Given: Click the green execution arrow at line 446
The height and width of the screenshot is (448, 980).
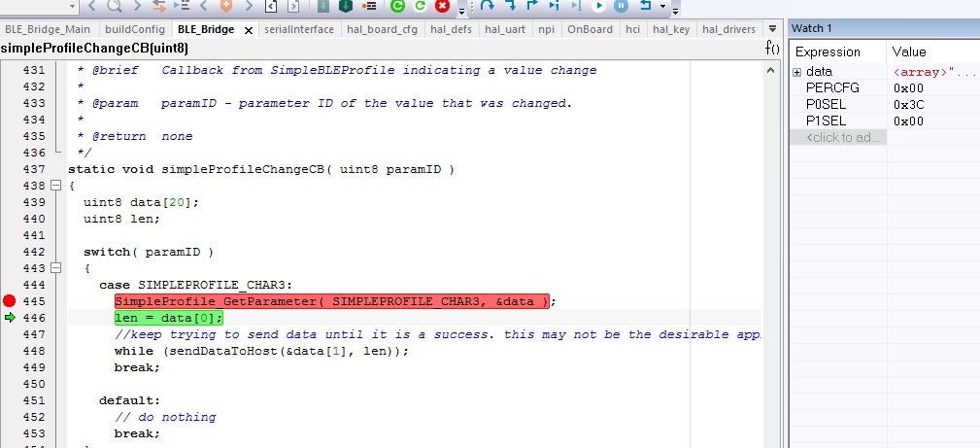Looking at the screenshot, I should (9, 318).
